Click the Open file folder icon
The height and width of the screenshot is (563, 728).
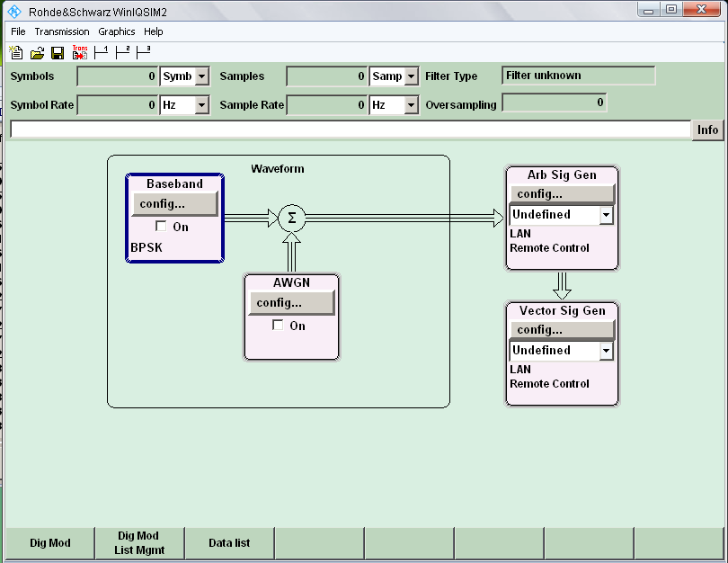pos(37,53)
